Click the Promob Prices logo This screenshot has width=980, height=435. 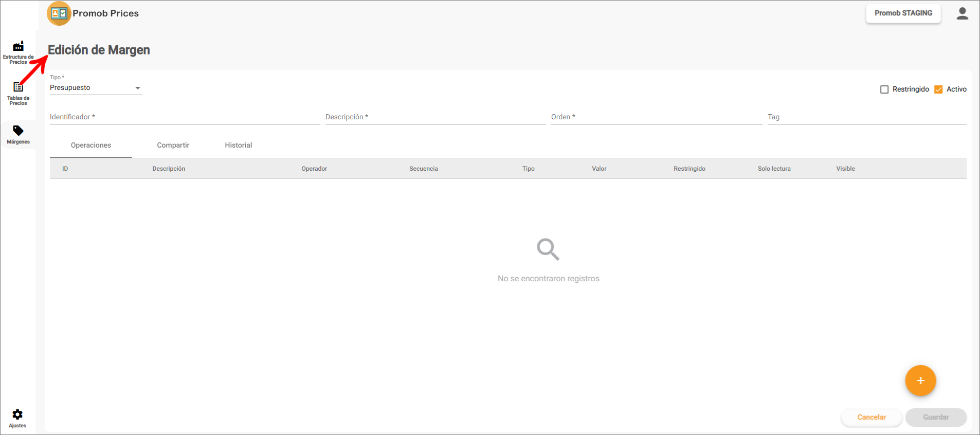(59, 13)
